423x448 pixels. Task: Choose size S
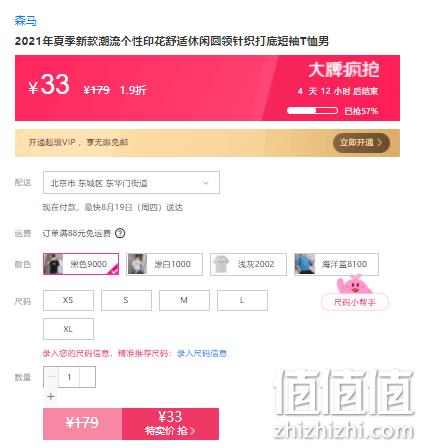point(126,300)
